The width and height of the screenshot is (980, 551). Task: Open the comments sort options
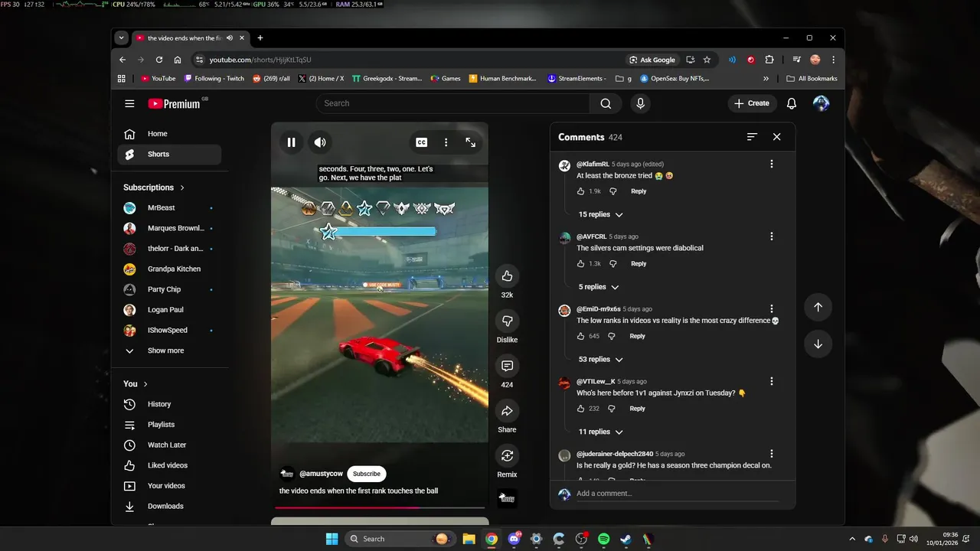coord(752,137)
